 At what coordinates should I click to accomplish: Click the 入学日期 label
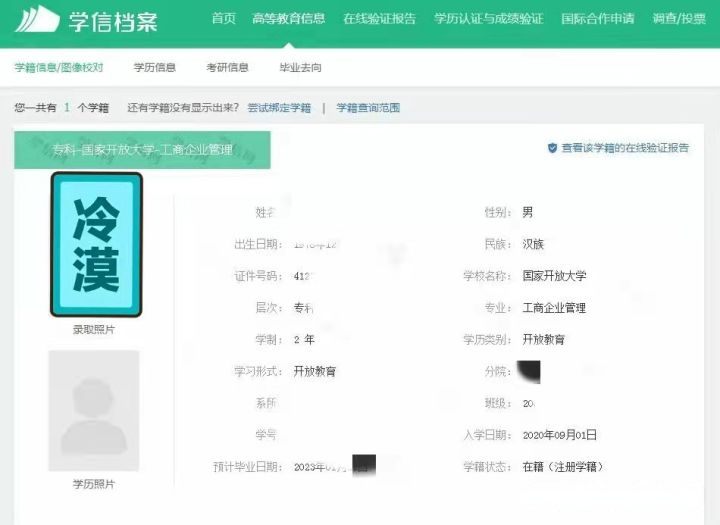coord(487,435)
